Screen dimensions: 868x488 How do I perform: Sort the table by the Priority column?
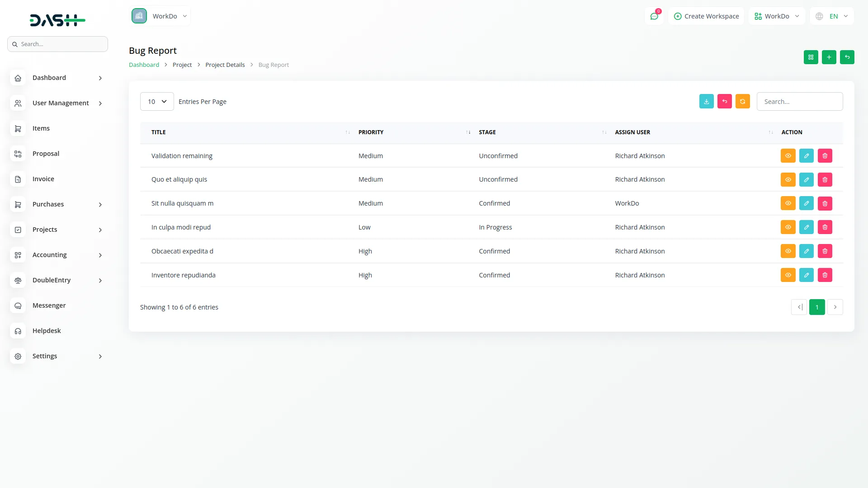point(468,132)
